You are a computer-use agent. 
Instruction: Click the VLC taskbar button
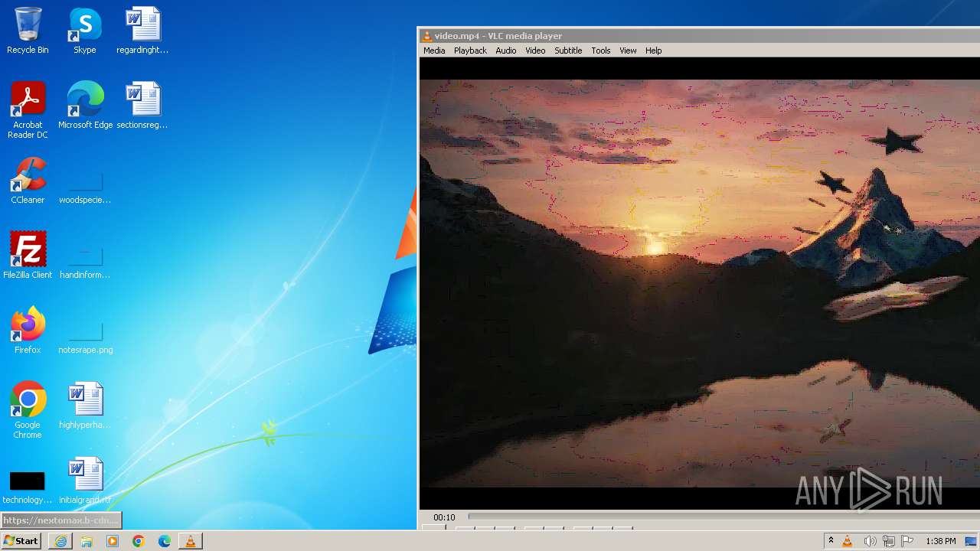click(191, 541)
